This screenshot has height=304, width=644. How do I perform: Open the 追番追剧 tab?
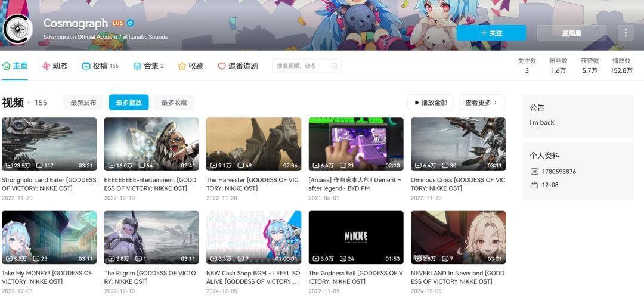[x=238, y=66]
